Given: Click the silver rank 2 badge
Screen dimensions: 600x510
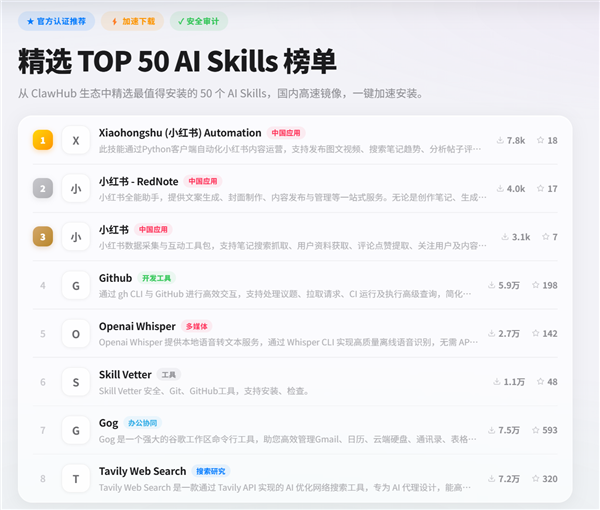Looking at the screenshot, I should pyautogui.click(x=43, y=188).
